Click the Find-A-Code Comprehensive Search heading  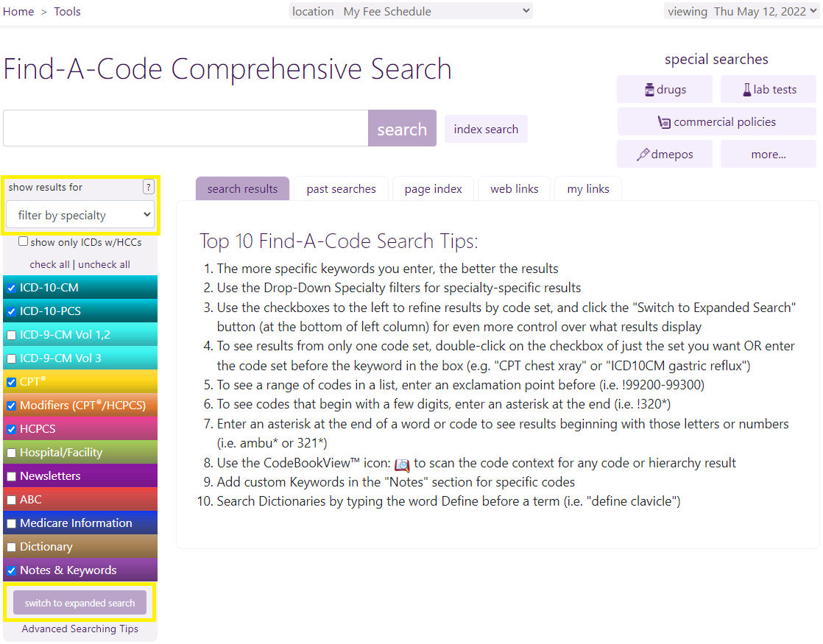[x=227, y=70]
